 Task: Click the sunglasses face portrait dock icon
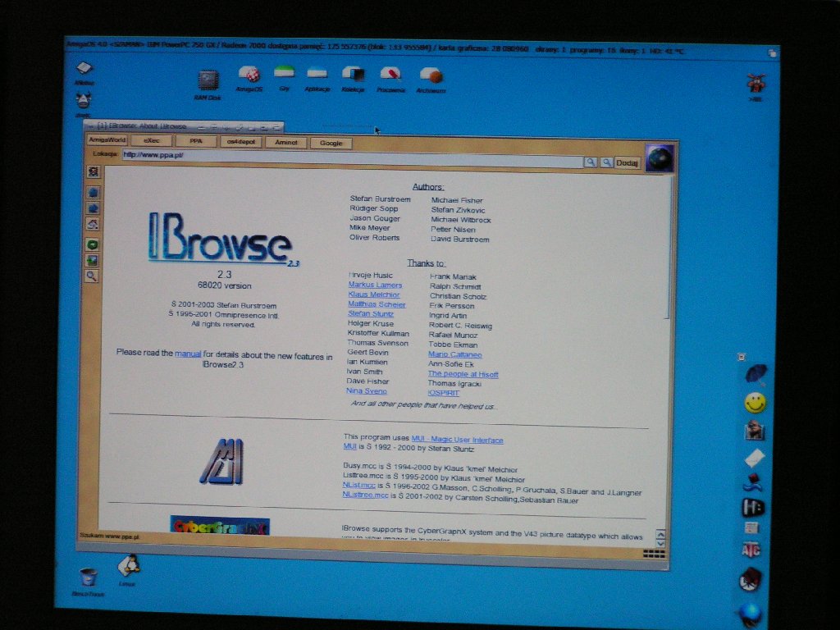(x=755, y=430)
